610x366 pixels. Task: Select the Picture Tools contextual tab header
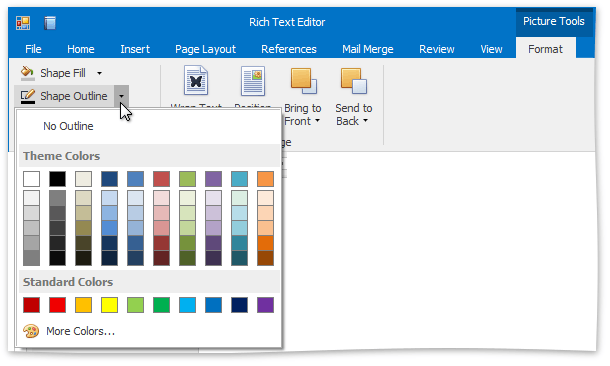(554, 21)
